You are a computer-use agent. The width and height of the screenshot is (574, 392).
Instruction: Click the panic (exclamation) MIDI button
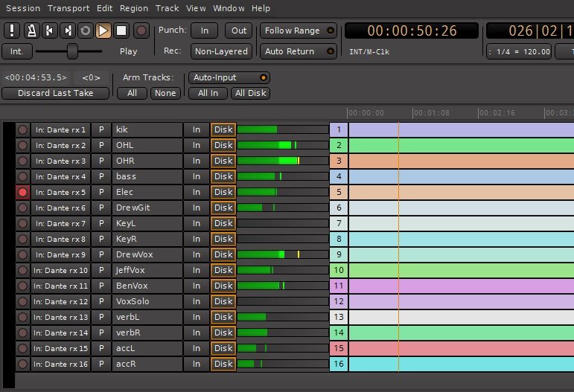pos(12,30)
